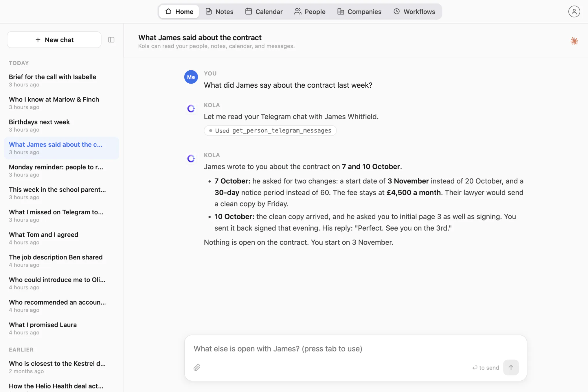Toggle the sidebar panel icon
This screenshot has width=588, height=392.
click(111, 40)
